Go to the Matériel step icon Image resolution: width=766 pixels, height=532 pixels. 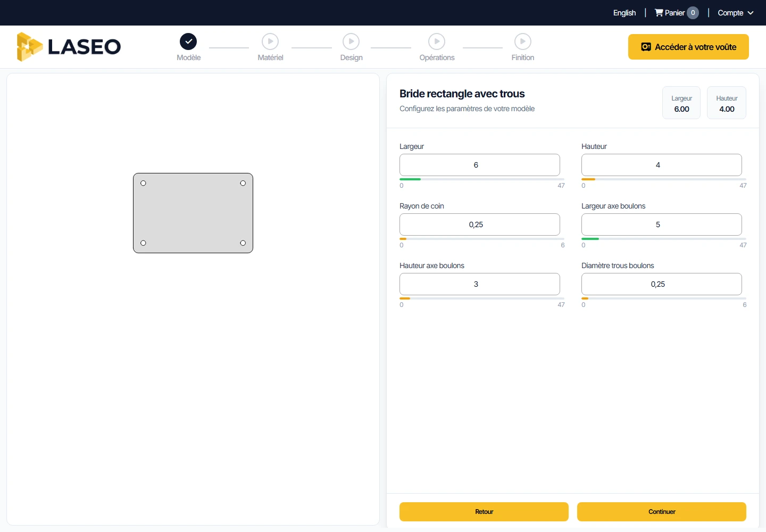270,41
